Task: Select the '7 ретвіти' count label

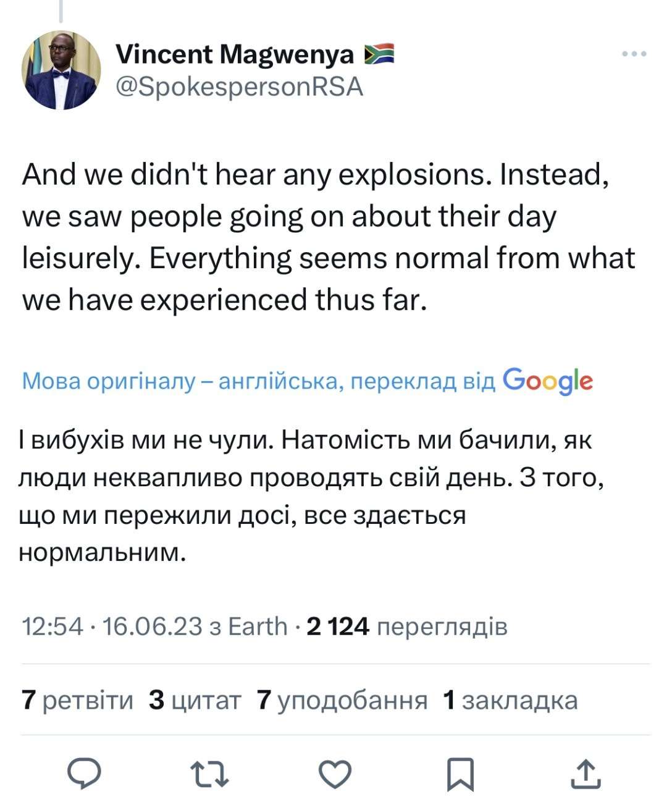Action: (77, 701)
